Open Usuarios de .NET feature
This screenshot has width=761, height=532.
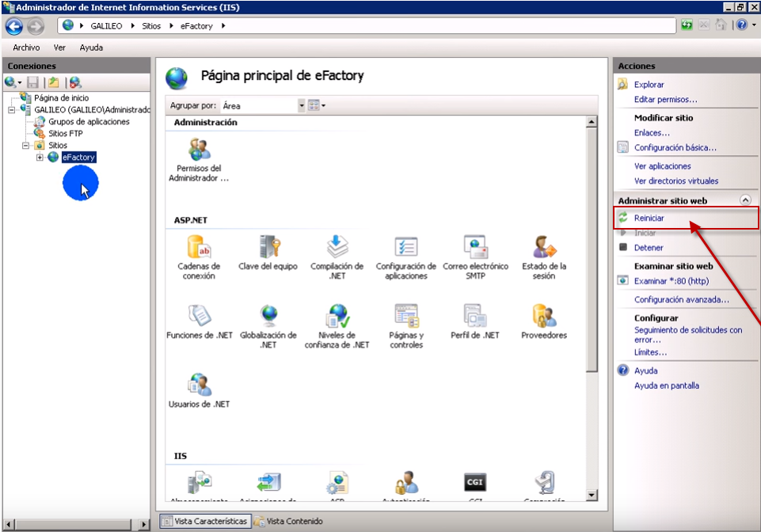[x=199, y=390]
